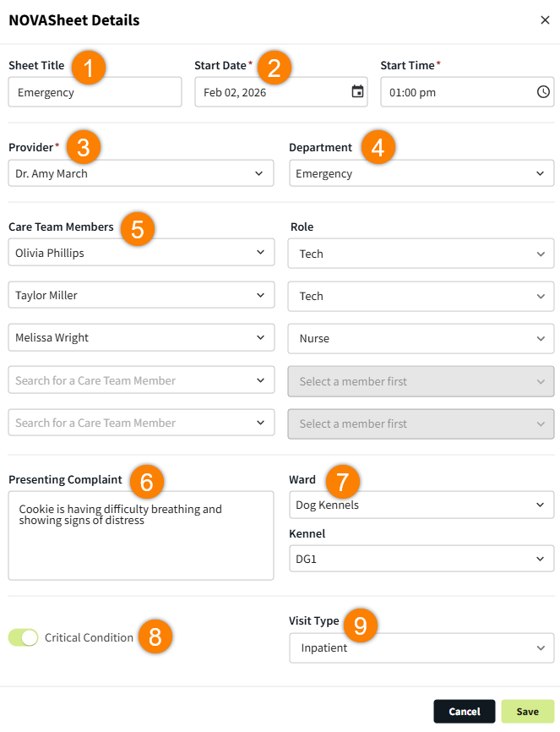560x732 pixels.
Task: Change the Olivia Phillips care team member dropdown
Action: click(x=141, y=253)
